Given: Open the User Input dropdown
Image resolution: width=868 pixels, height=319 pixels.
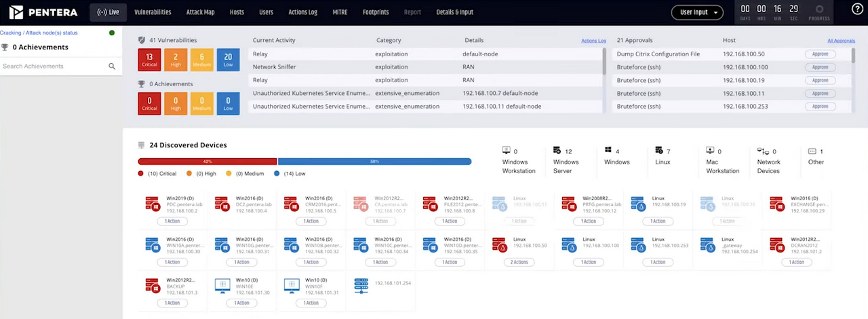Looking at the screenshot, I should pyautogui.click(x=696, y=12).
